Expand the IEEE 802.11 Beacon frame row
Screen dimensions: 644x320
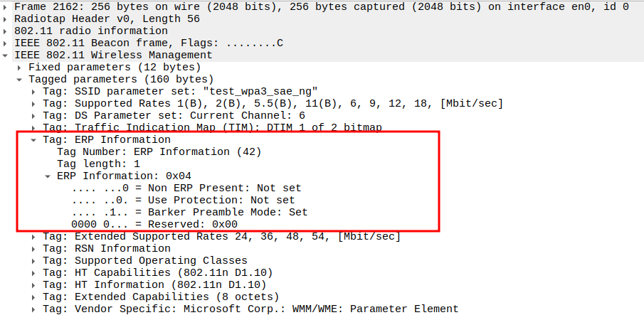coord(6,43)
